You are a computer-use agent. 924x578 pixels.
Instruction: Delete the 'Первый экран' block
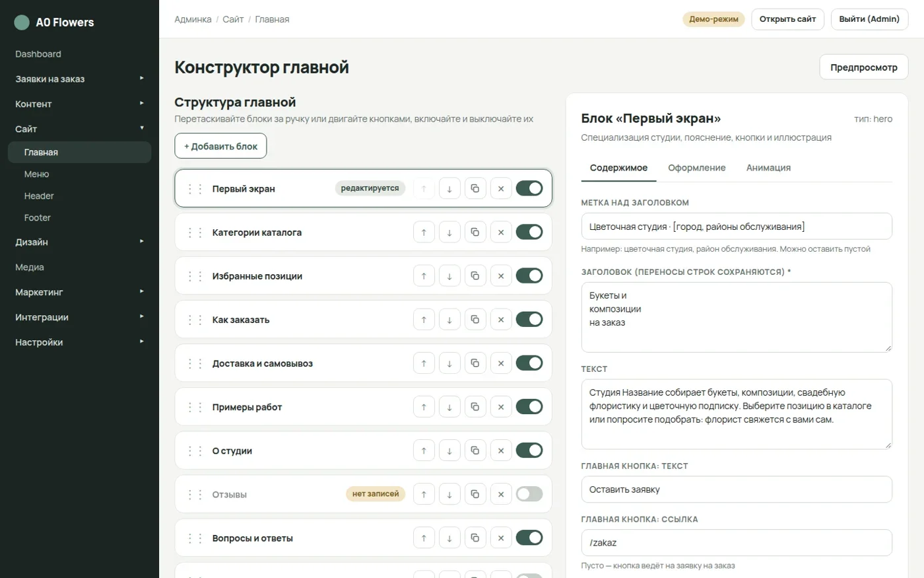coord(501,189)
